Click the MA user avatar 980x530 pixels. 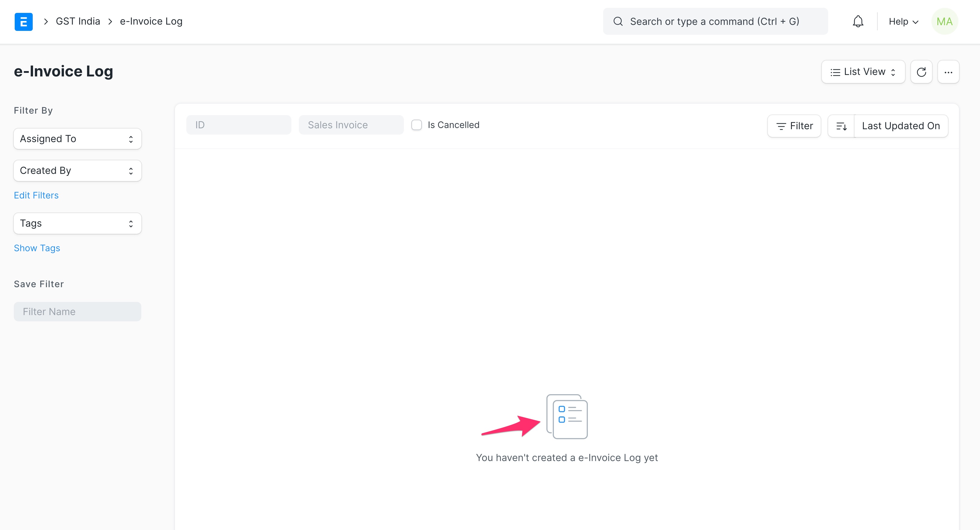pyautogui.click(x=945, y=21)
